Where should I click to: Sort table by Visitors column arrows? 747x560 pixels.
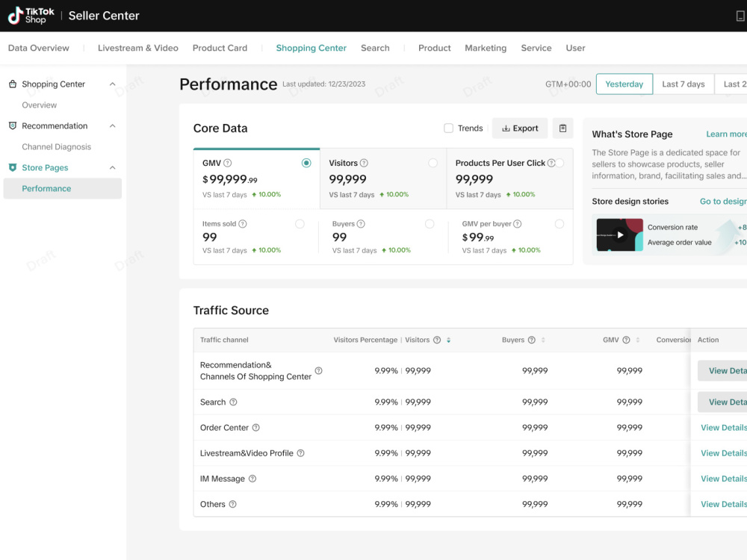tap(448, 340)
